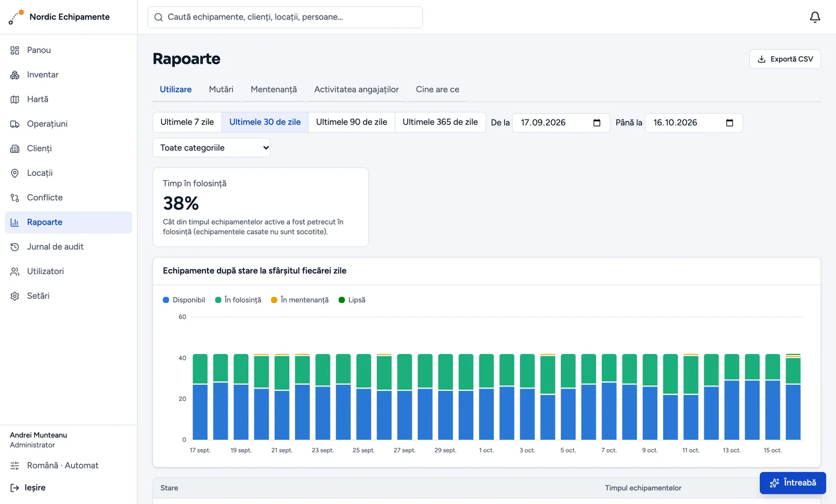Click the Panou dashboard icon

(15, 50)
